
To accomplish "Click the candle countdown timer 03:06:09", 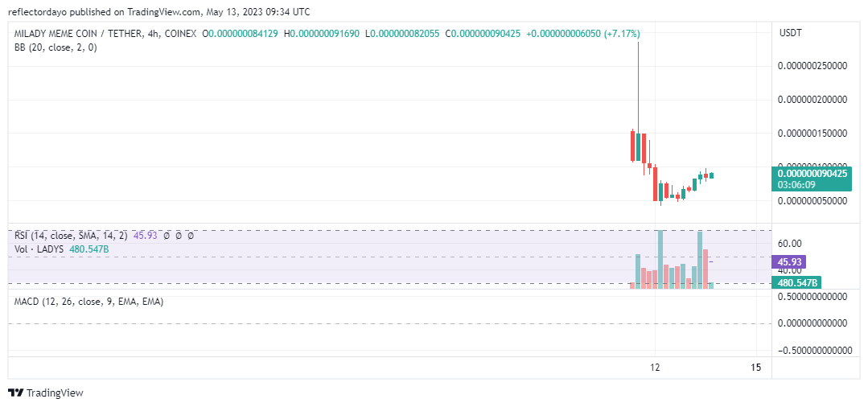I will pyautogui.click(x=796, y=184).
